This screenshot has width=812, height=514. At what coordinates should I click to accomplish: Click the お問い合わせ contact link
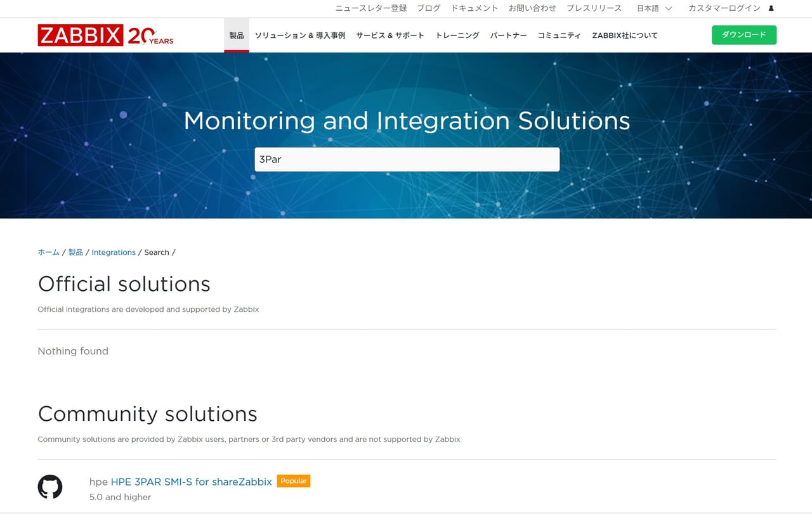coord(532,8)
